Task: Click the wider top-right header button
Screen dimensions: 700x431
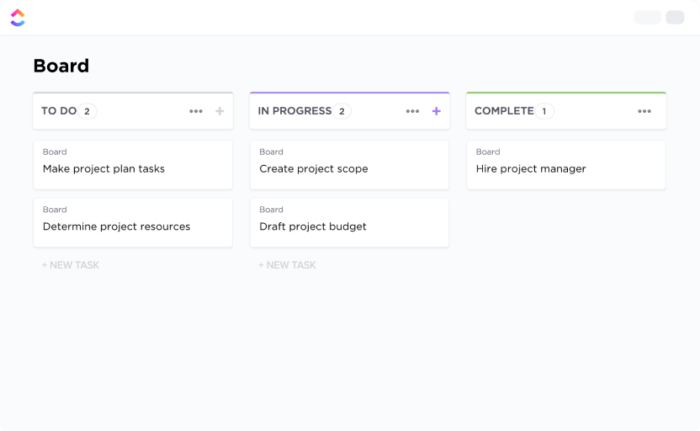Action: coord(647,17)
